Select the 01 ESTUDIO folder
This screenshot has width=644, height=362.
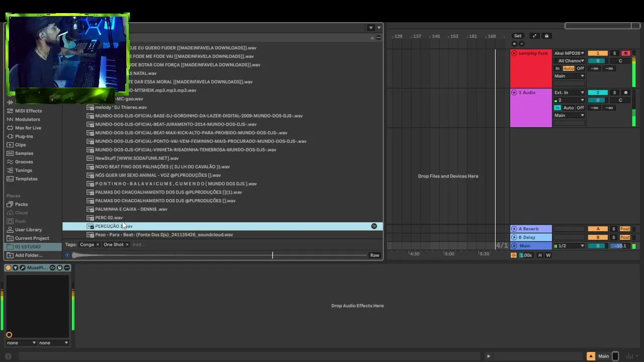point(33,247)
